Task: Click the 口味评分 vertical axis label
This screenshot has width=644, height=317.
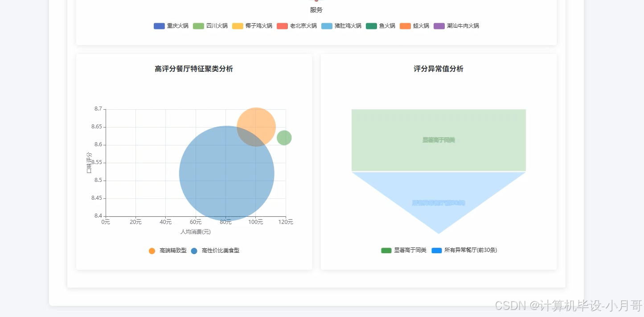Action: pos(89,163)
